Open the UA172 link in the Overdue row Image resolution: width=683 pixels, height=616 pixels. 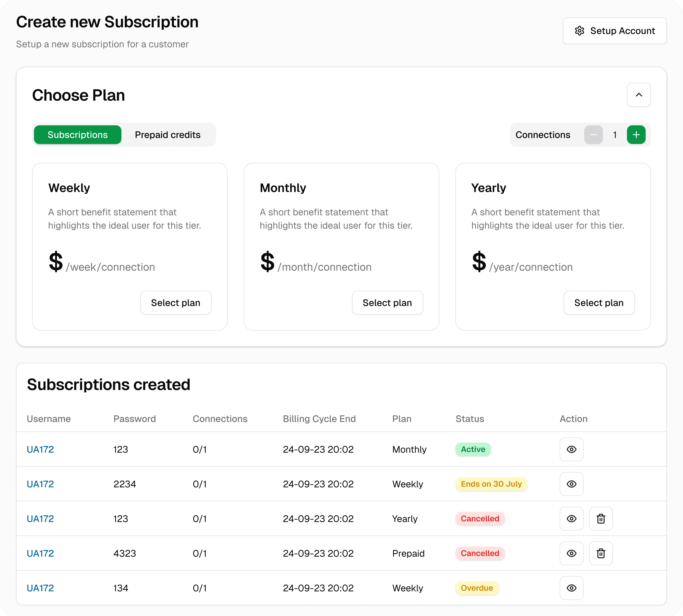(x=40, y=588)
